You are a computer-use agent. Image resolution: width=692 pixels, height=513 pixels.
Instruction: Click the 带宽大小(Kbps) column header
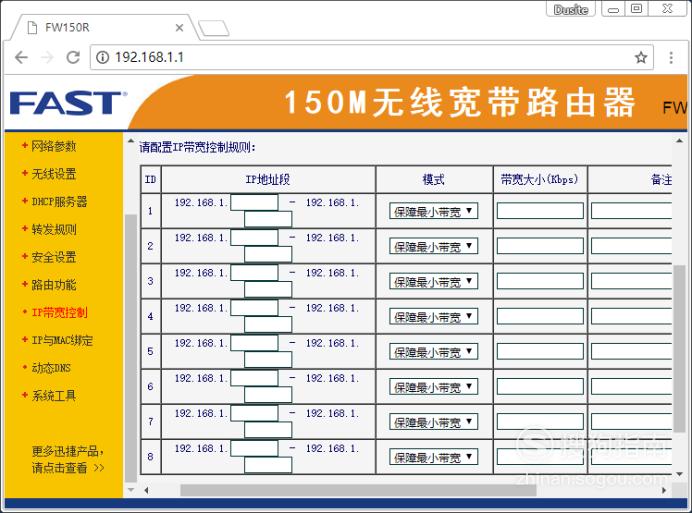click(x=539, y=179)
